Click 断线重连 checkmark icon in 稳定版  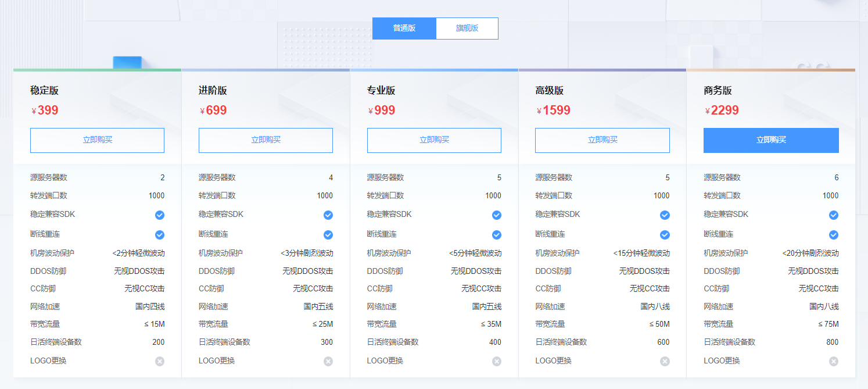coord(160,235)
